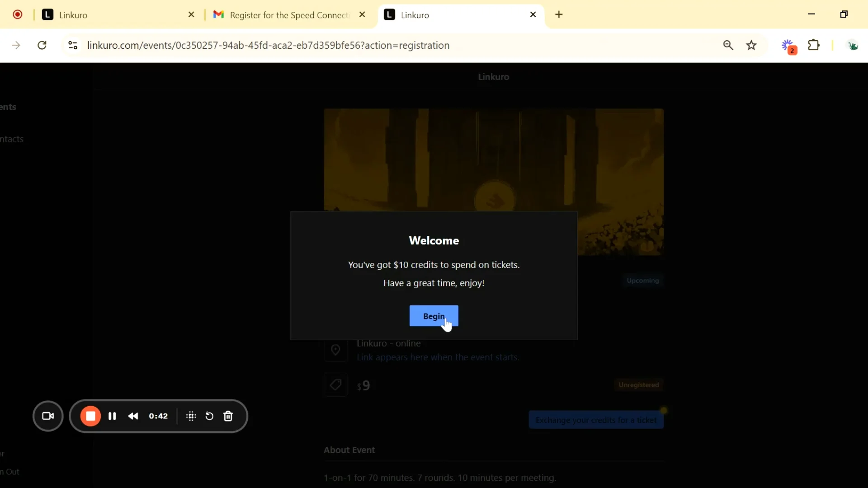Stop the screen recording

tap(90, 416)
